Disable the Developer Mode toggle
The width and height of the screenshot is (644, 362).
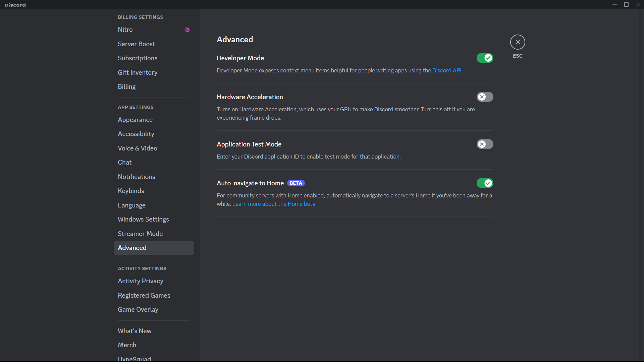point(485,58)
